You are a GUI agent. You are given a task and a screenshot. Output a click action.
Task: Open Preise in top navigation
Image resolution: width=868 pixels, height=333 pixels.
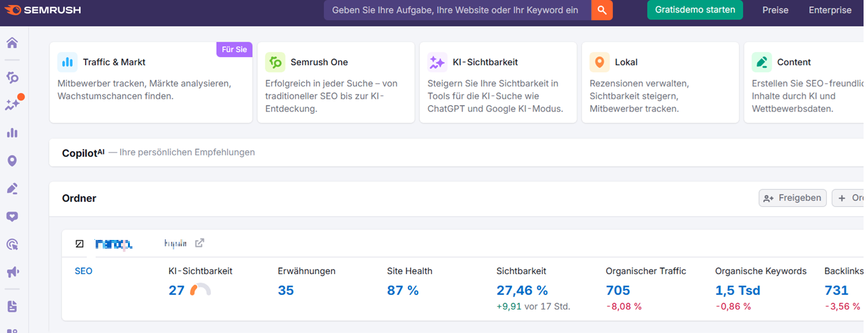[x=775, y=10]
